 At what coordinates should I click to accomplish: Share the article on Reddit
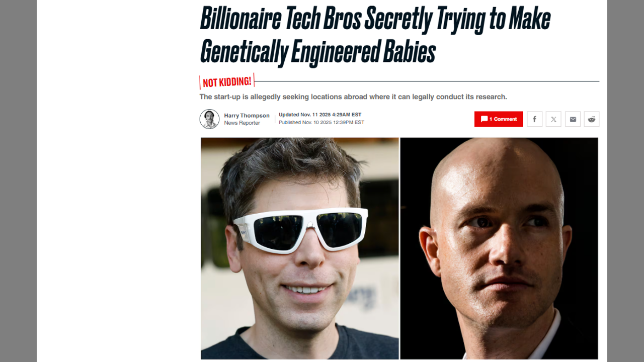tap(592, 119)
